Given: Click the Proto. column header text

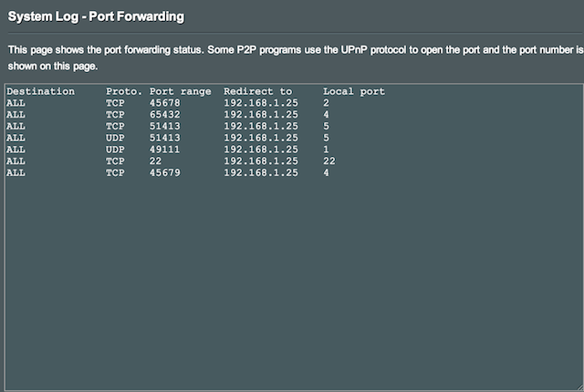Looking at the screenshot, I should 124,91.
